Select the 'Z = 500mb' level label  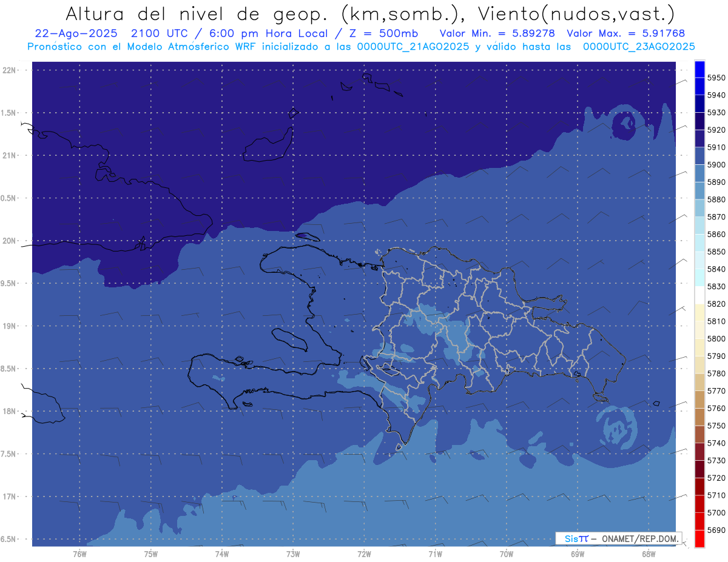pos(383,33)
